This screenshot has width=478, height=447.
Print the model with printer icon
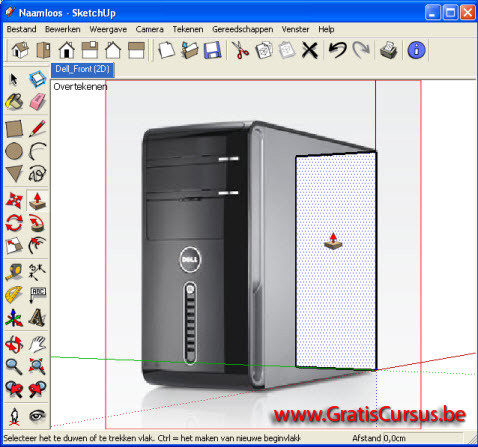pos(389,50)
